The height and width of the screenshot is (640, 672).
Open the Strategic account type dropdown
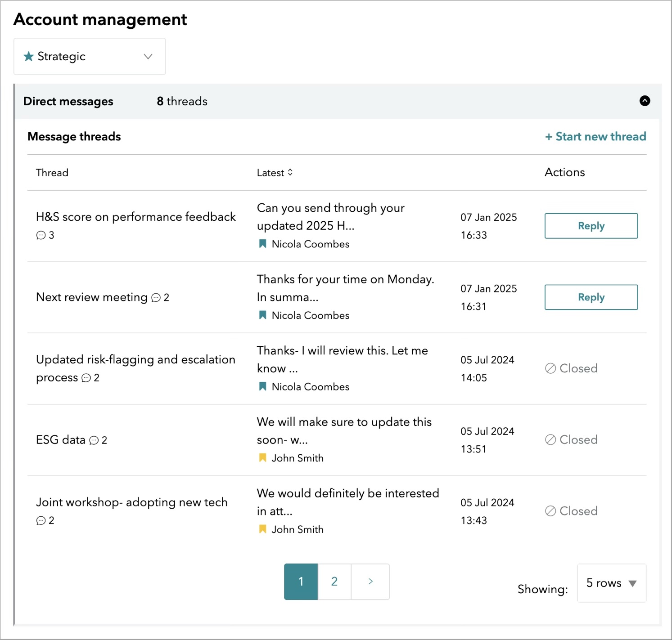(x=90, y=56)
